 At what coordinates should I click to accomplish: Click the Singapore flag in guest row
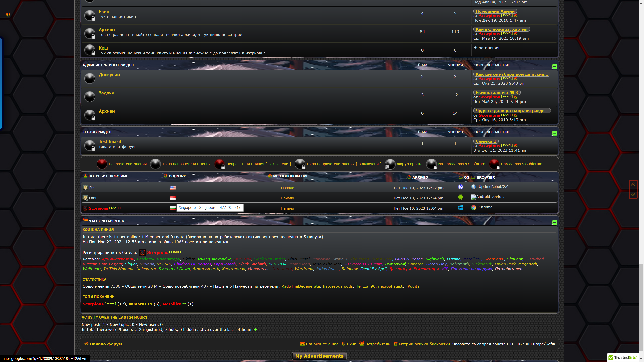click(x=173, y=198)
